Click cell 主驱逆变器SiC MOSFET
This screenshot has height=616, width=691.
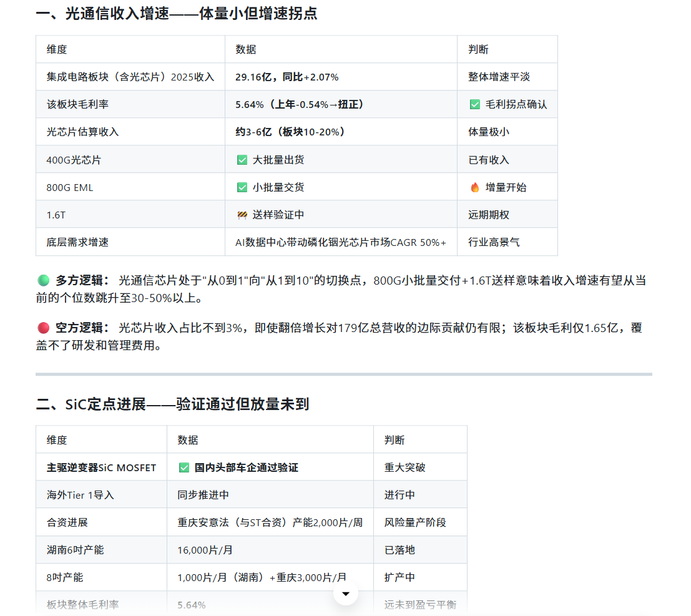pos(101,467)
